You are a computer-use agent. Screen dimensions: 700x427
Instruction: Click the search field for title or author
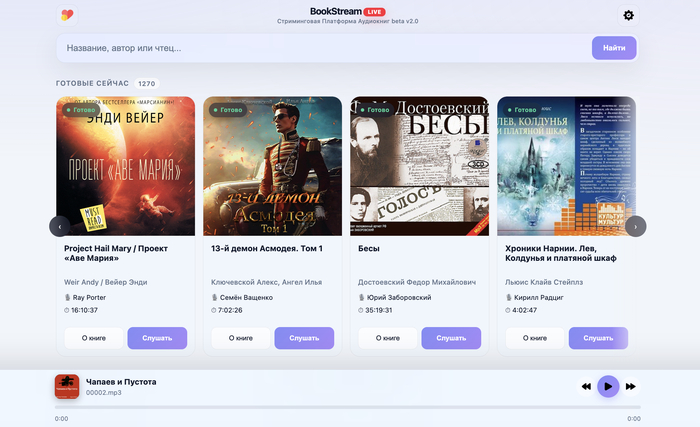click(324, 48)
